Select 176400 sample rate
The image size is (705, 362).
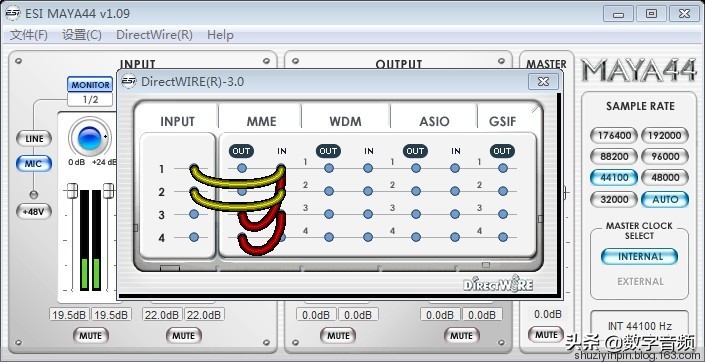point(614,135)
